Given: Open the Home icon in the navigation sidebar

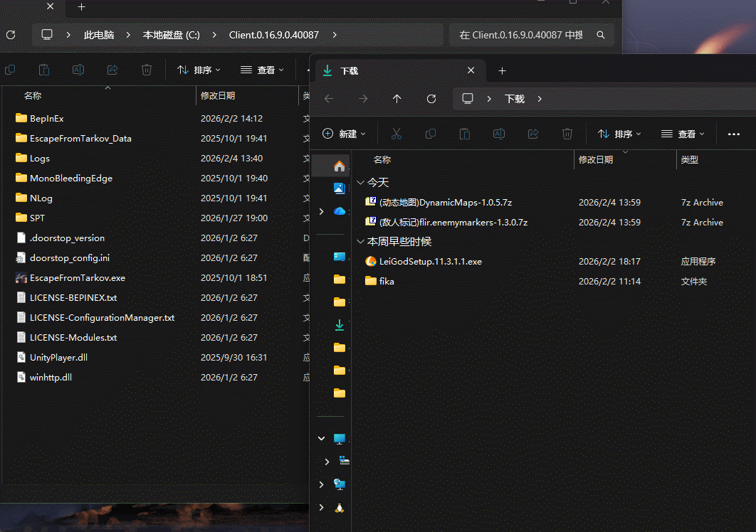Looking at the screenshot, I should 340,166.
